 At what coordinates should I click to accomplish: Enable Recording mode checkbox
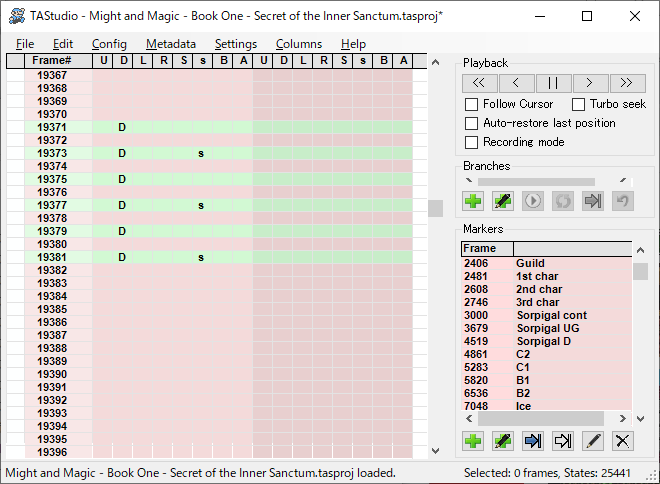[472, 142]
